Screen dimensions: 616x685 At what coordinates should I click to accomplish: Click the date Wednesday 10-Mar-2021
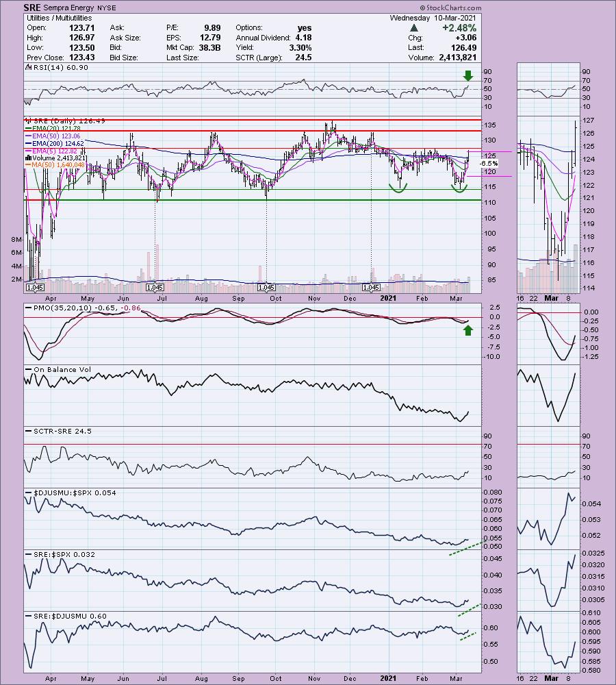[433, 18]
